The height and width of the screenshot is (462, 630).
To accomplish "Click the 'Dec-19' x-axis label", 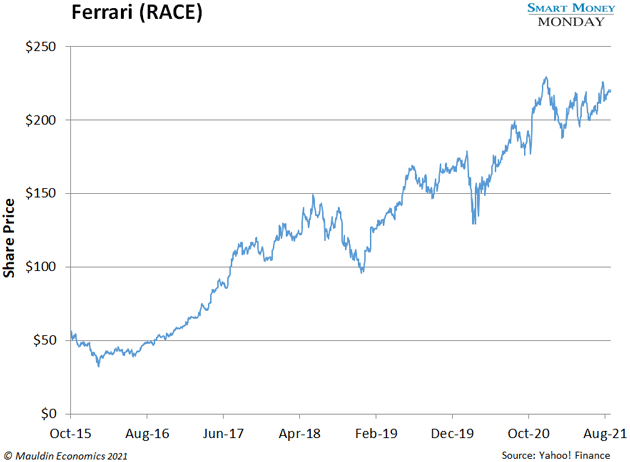I will [x=452, y=434].
